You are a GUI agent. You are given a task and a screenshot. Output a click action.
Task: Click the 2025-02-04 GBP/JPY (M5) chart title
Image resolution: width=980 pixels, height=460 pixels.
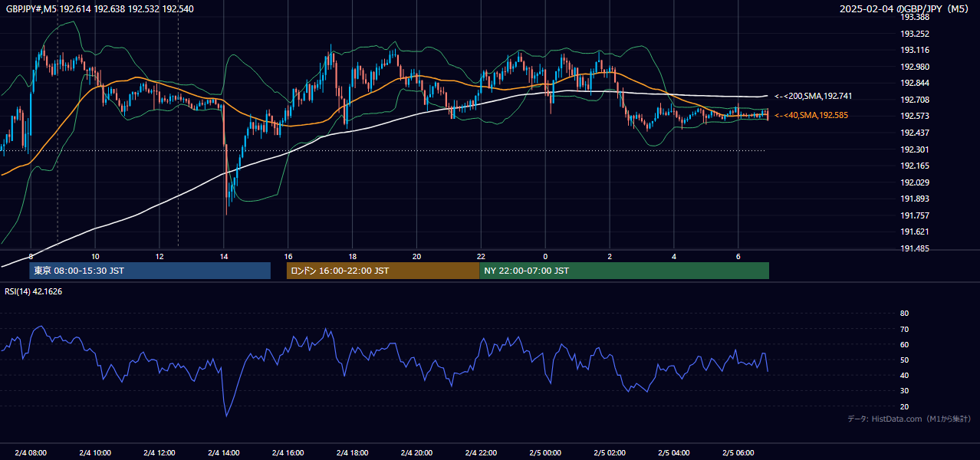click(x=905, y=9)
